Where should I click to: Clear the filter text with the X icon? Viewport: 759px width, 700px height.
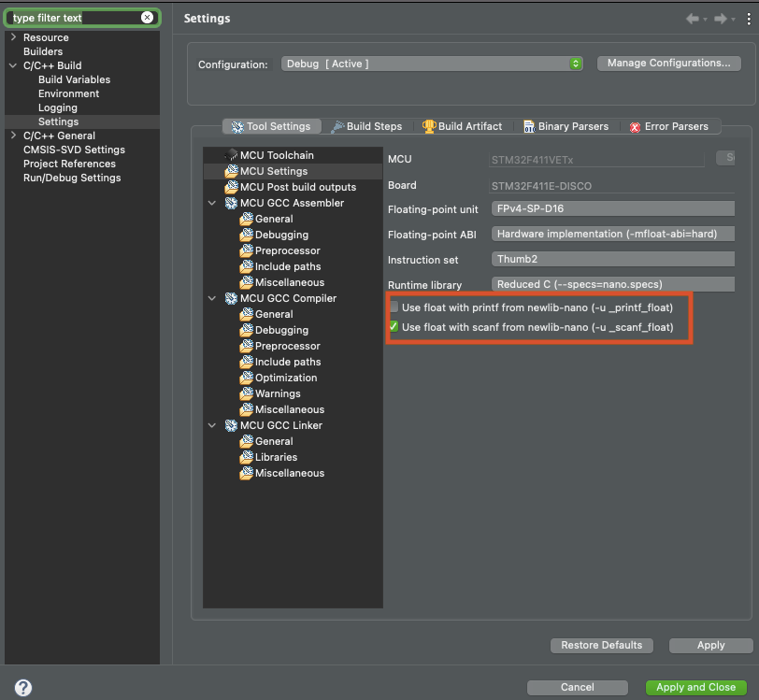(x=147, y=18)
